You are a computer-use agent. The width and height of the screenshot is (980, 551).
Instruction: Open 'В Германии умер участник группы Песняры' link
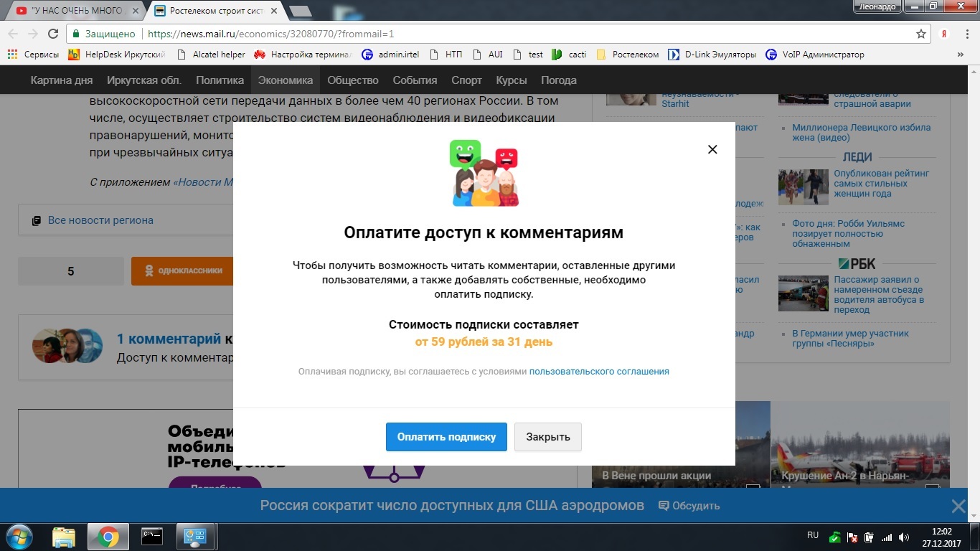850,339
